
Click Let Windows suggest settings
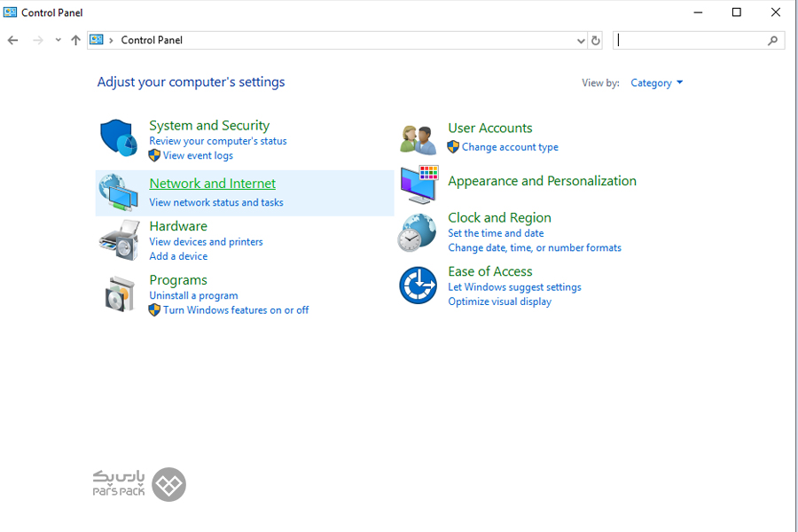coord(514,287)
